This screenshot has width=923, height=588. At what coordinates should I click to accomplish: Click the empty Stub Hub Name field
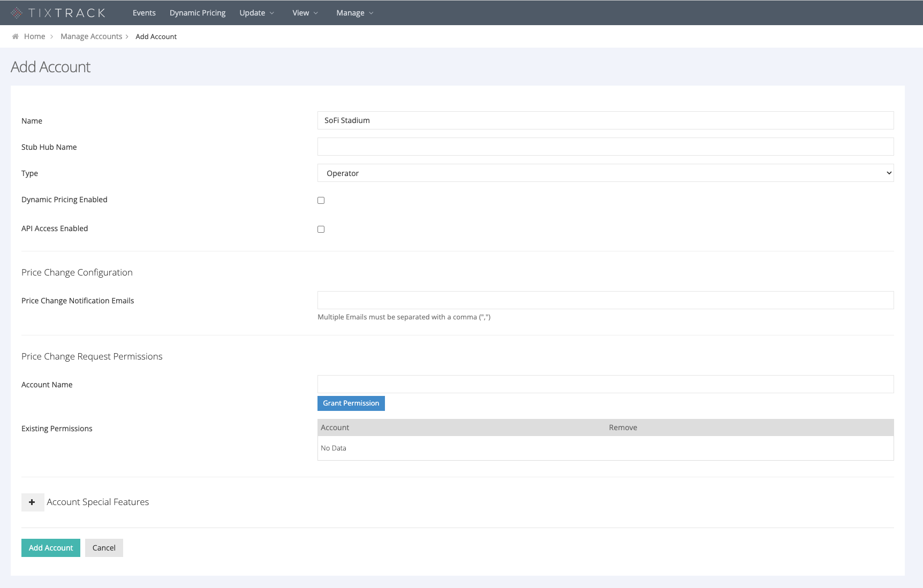tap(606, 146)
